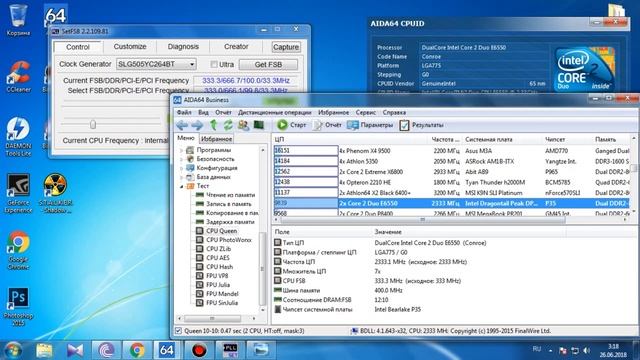The width and height of the screenshot is (640, 360).
Task: Select CPU AES benchmark
Action: (213, 258)
